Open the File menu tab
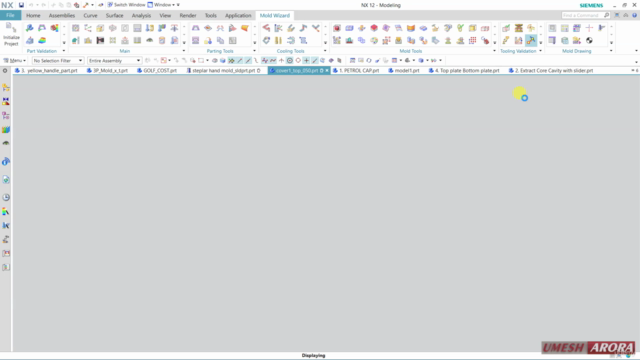The height and width of the screenshot is (360, 640). click(x=10, y=16)
